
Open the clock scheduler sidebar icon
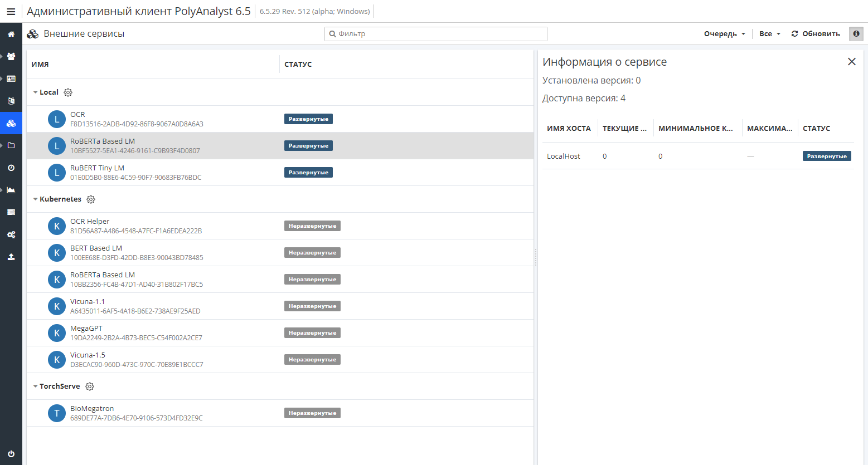pyautogui.click(x=11, y=168)
